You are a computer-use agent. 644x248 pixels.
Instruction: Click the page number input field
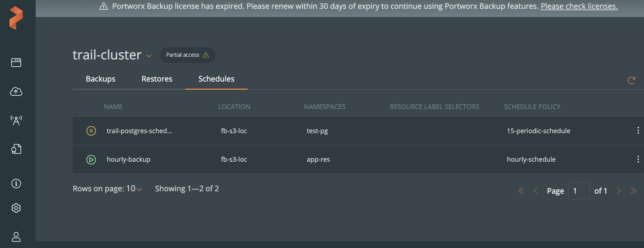pos(579,191)
